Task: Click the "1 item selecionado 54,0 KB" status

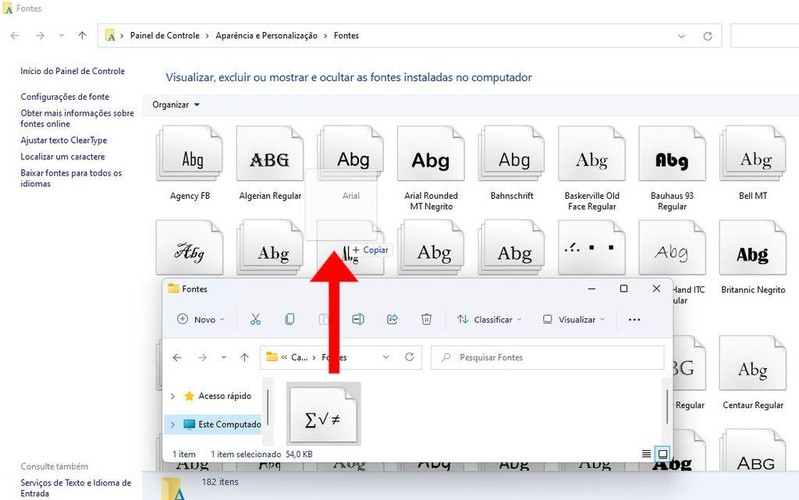Action: [262, 454]
